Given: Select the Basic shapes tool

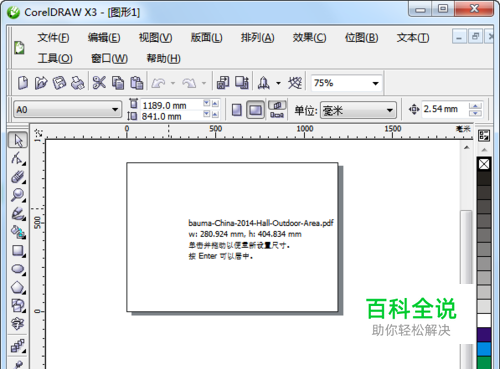Looking at the screenshot, I should click(18, 306).
